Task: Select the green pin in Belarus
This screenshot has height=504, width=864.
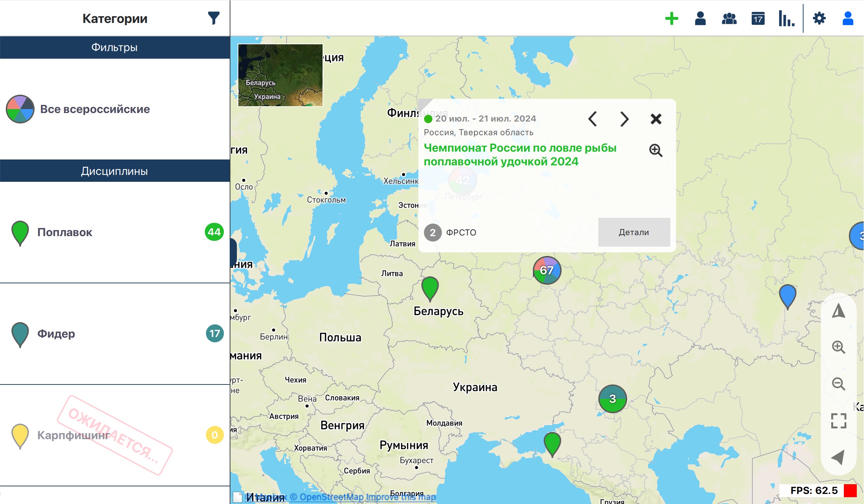Action: 430,289
